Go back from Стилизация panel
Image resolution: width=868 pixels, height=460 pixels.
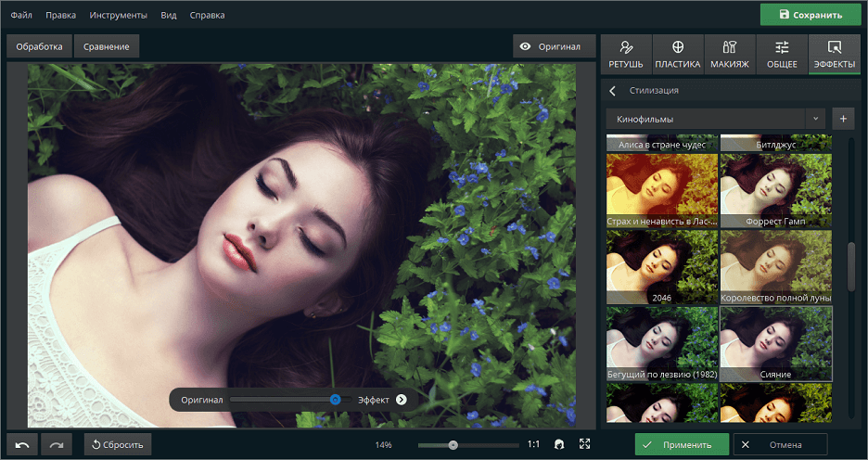(613, 90)
